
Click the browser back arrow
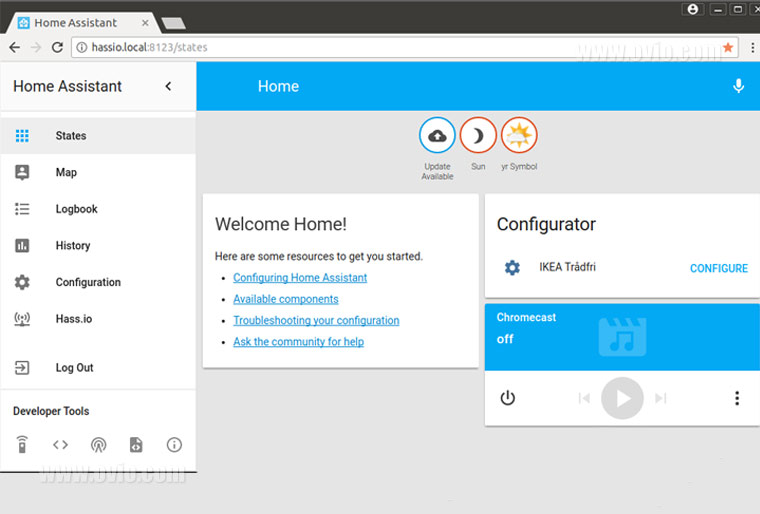pos(15,48)
